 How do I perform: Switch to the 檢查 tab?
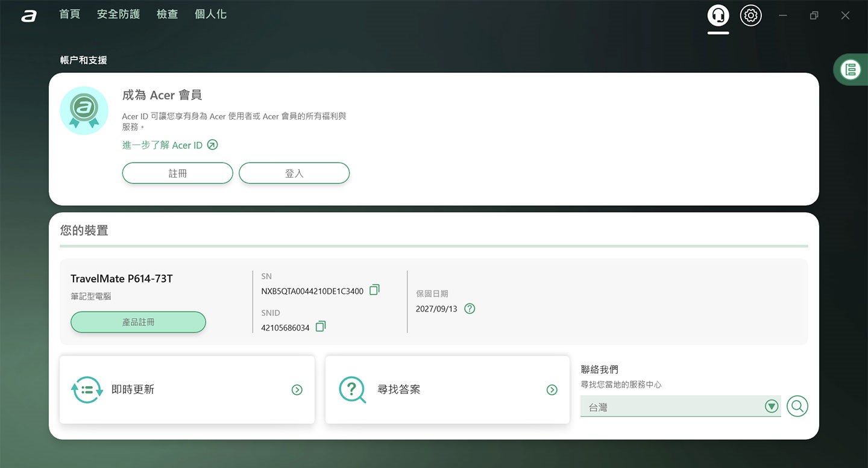(167, 14)
